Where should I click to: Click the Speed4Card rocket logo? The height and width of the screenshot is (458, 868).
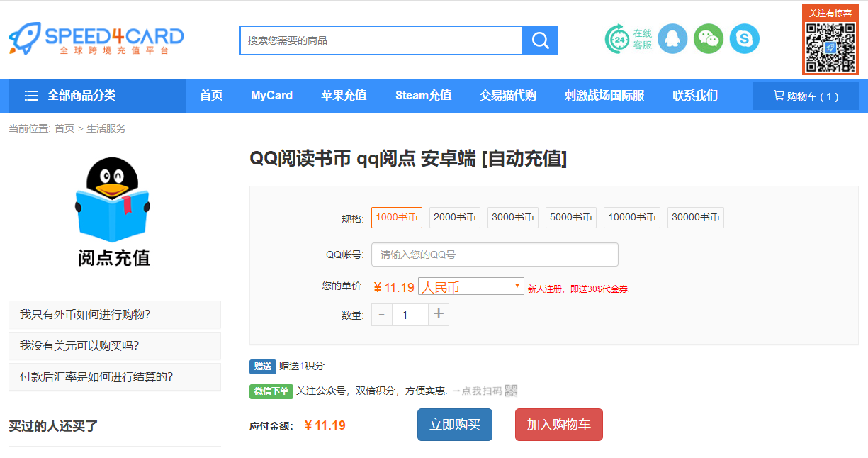pyautogui.click(x=96, y=38)
